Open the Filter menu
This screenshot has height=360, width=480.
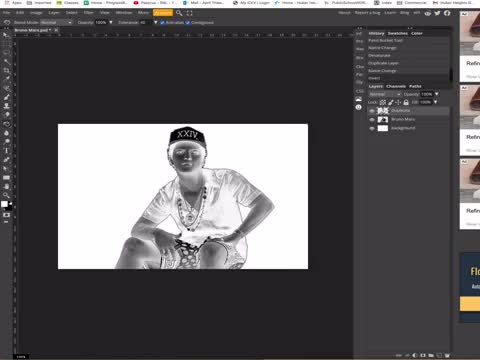pos(88,13)
